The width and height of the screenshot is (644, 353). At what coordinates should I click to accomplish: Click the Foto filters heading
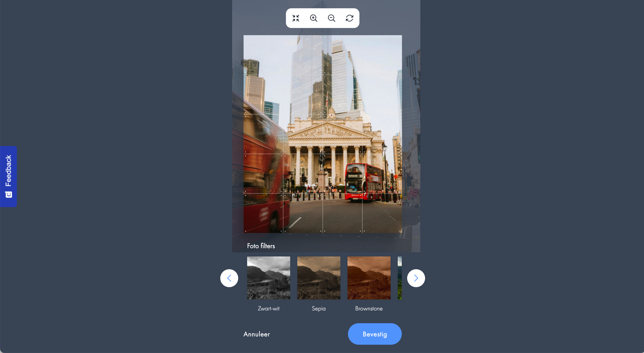tap(261, 246)
